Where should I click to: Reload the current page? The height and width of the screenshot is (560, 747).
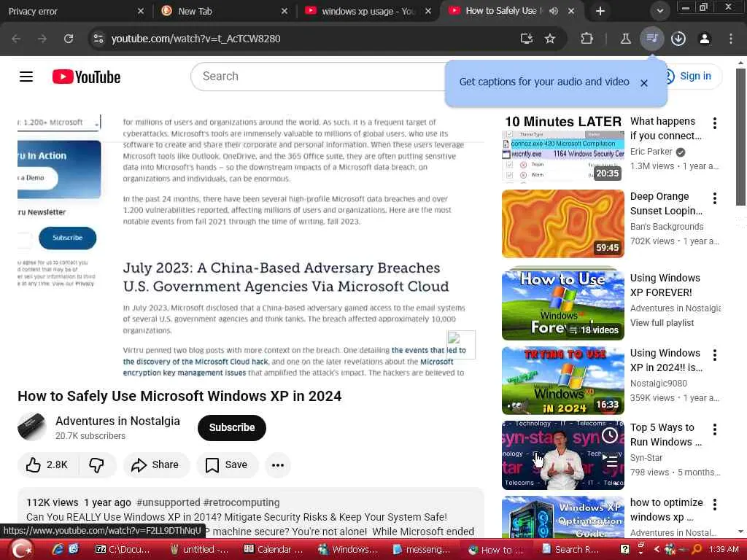click(69, 39)
